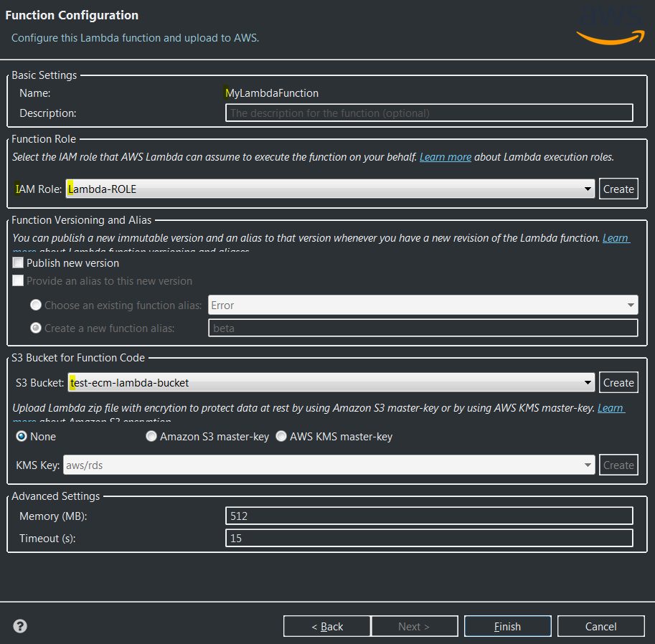Create a new S3 bucket

click(618, 382)
